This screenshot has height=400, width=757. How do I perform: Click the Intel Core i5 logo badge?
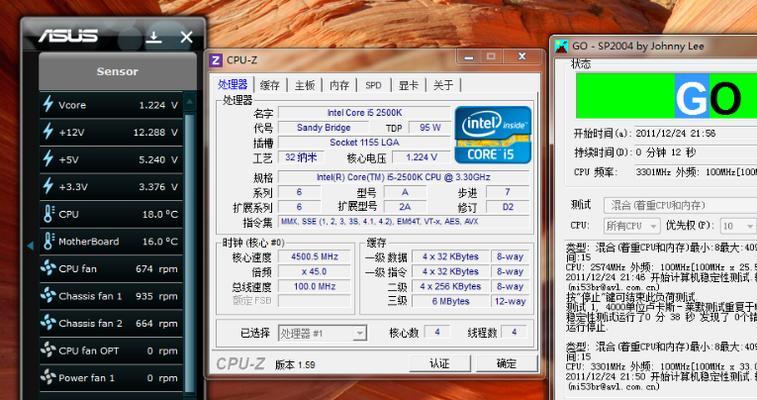click(492, 135)
